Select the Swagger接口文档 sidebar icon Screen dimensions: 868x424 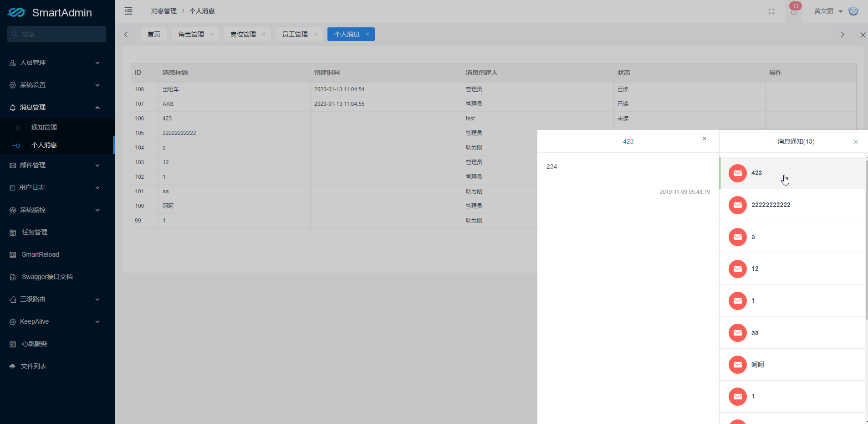(12, 277)
